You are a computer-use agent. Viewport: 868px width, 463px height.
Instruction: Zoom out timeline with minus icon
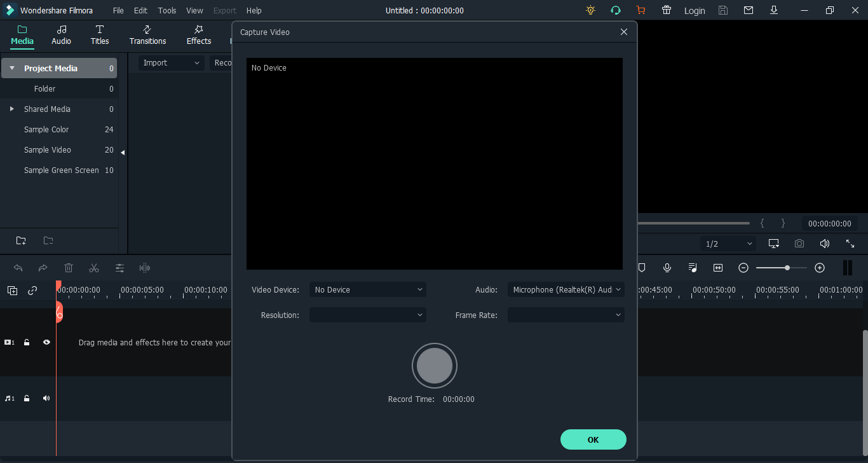[x=743, y=268]
